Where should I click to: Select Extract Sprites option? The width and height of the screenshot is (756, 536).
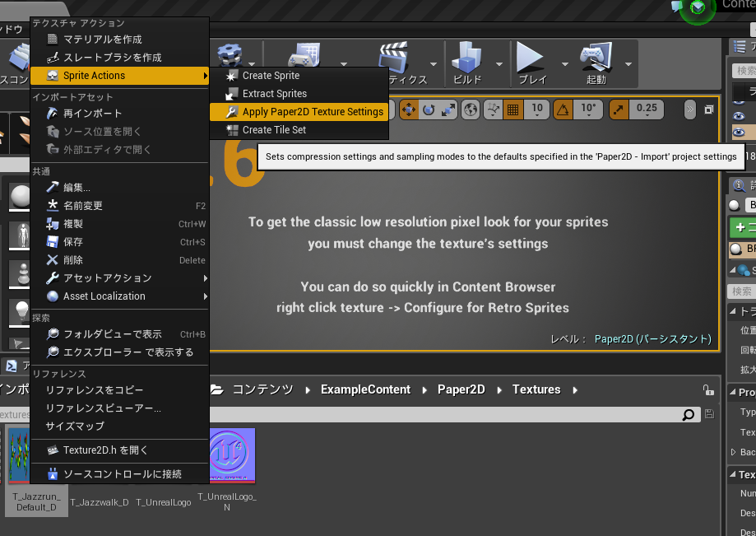pyautogui.click(x=299, y=94)
